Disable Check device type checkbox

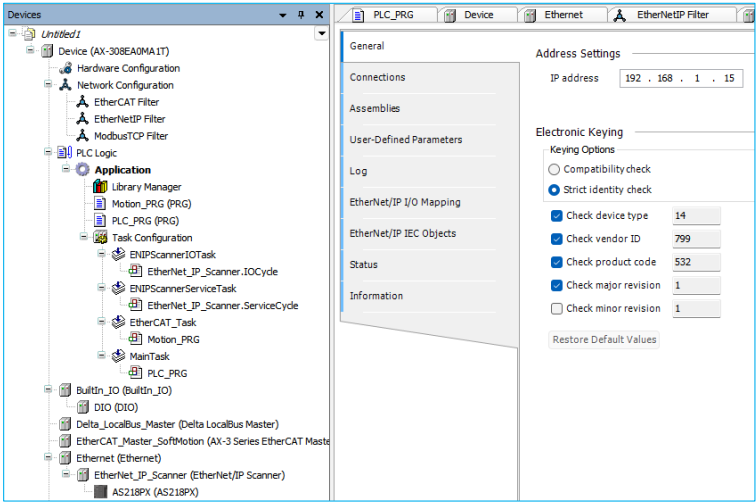(x=556, y=216)
